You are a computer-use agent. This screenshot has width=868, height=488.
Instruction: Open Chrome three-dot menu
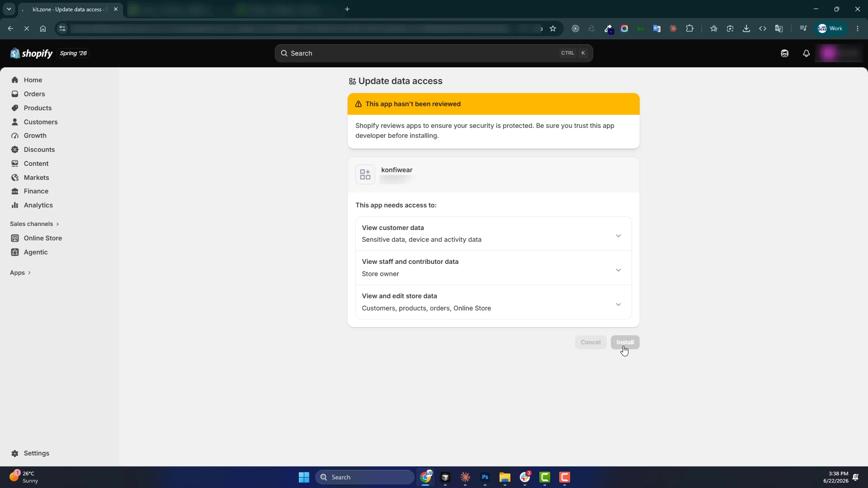click(x=858, y=28)
